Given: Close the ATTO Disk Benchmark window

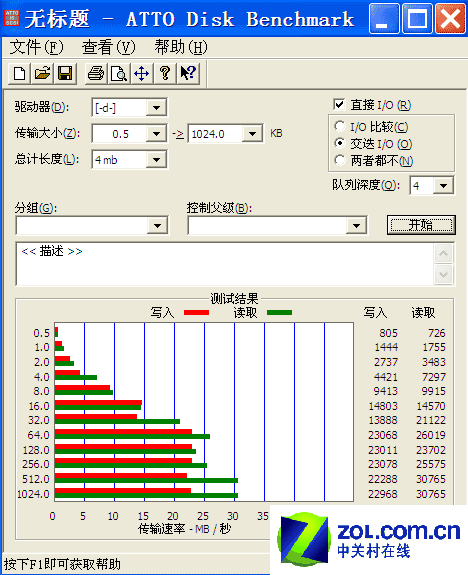Looking at the screenshot, I should (x=450, y=19).
